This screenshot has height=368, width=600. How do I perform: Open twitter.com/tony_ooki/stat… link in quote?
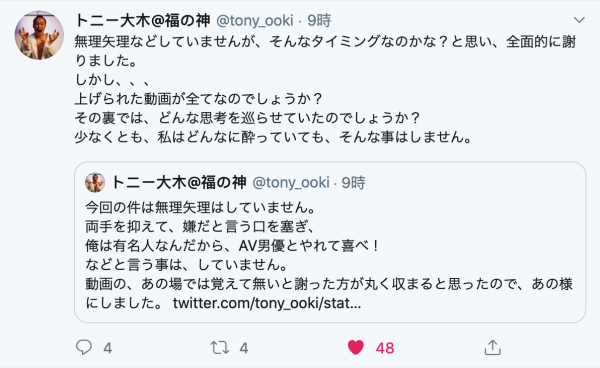click(267, 303)
